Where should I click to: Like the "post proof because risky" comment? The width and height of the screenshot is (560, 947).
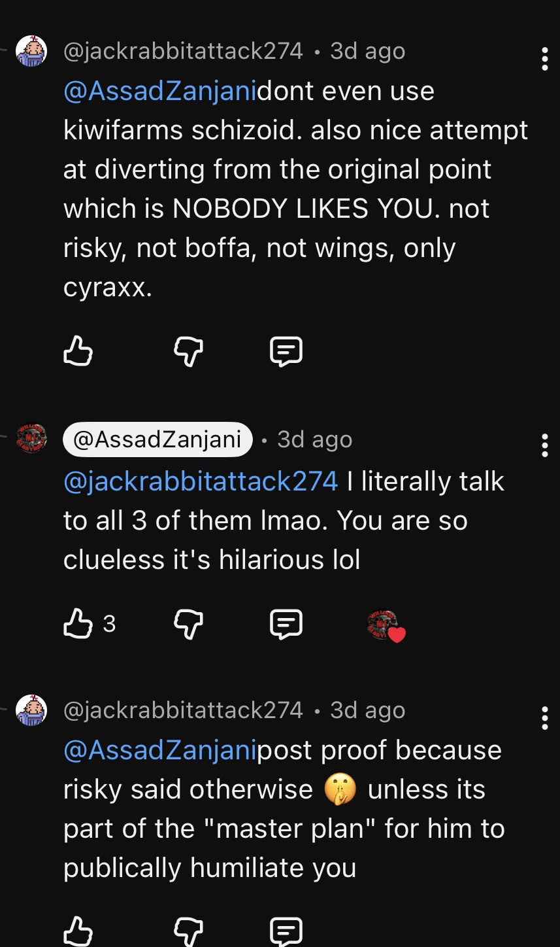[78, 931]
